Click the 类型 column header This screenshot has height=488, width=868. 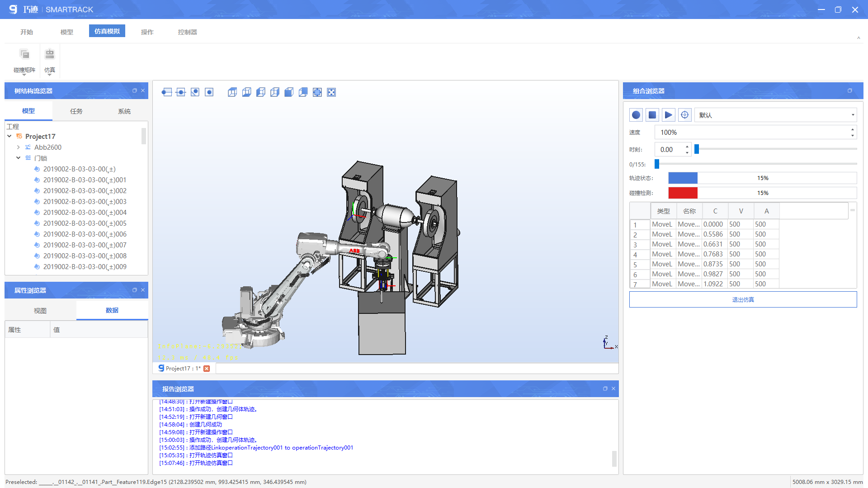[663, 211]
